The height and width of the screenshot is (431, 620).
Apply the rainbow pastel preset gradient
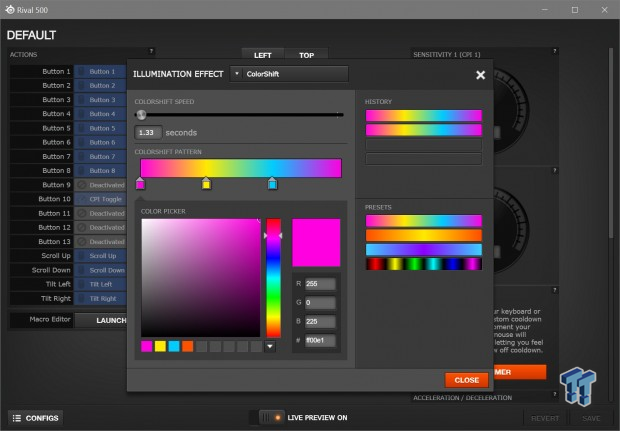[x=424, y=221]
